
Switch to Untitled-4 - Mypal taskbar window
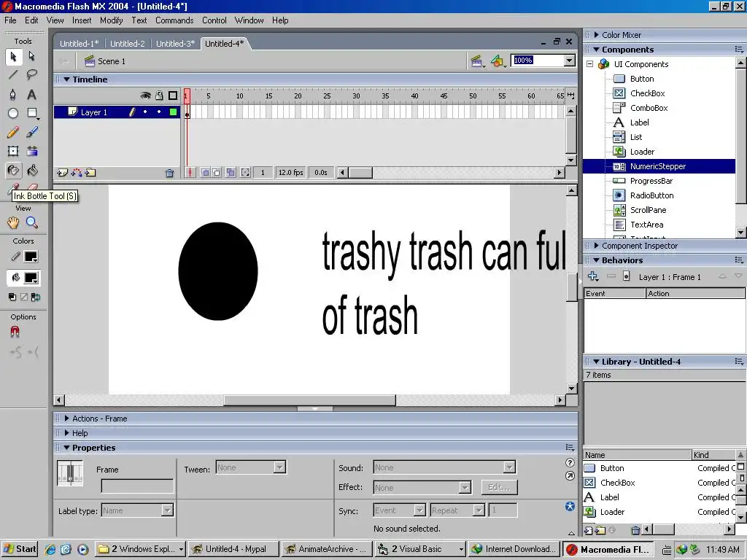[x=233, y=549]
